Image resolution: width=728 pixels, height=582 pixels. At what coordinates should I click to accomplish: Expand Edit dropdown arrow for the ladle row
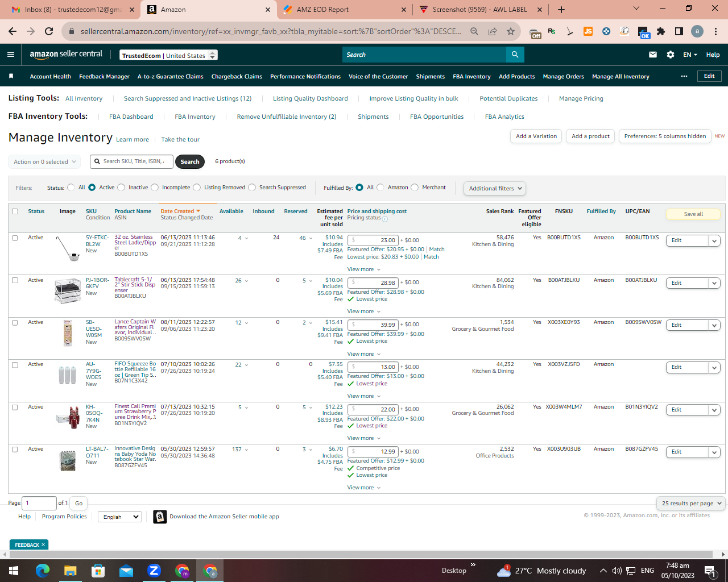714,240
